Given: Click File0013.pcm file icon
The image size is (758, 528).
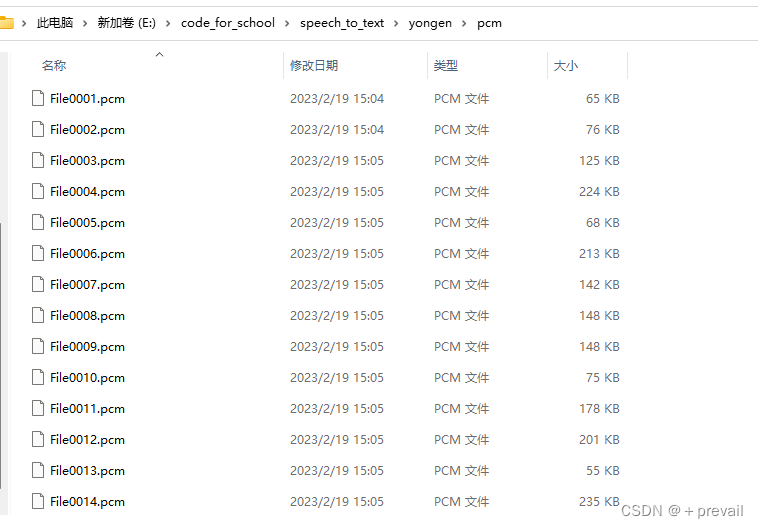Looking at the screenshot, I should (38, 470).
